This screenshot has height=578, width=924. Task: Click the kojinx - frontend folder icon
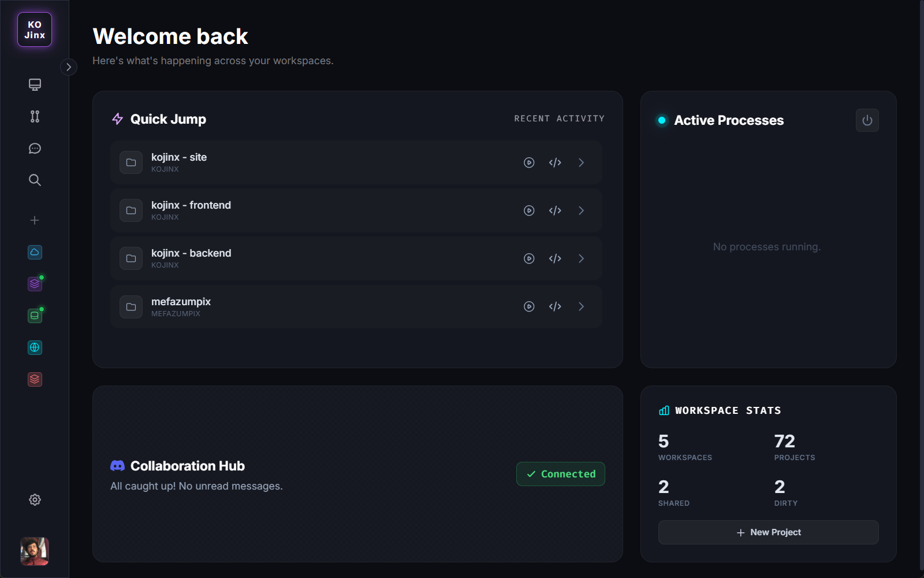(131, 210)
